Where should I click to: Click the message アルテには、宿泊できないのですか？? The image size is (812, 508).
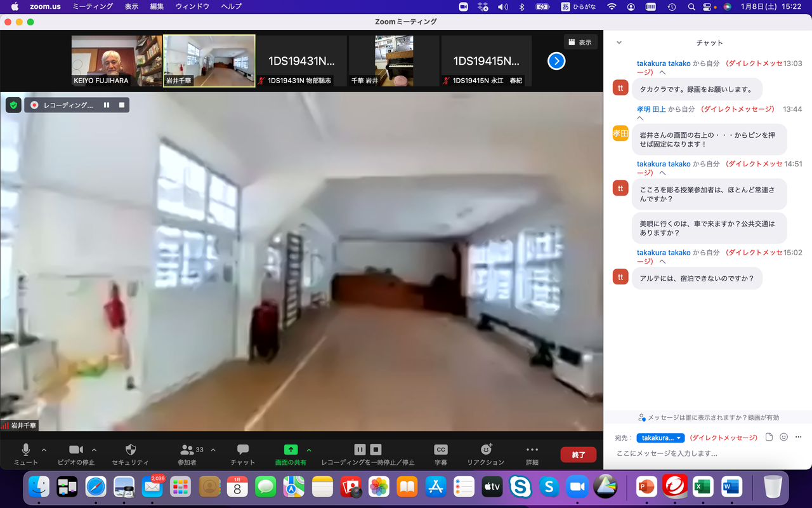point(697,278)
